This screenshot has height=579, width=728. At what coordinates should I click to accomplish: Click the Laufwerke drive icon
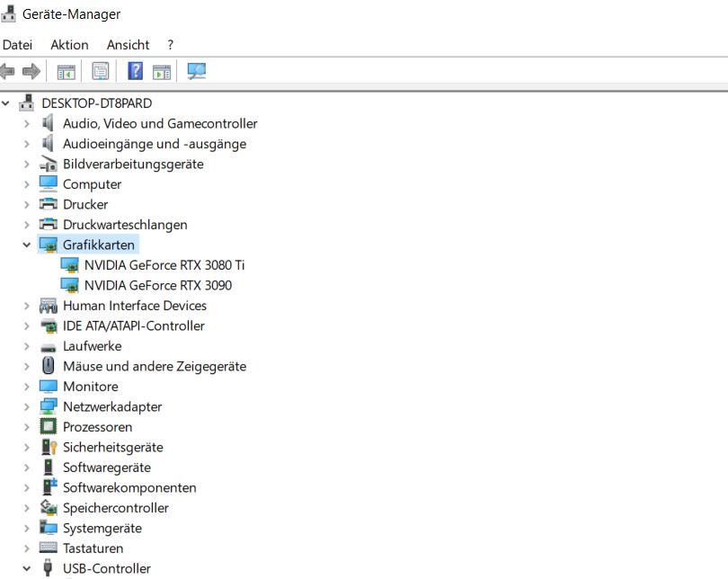click(x=49, y=347)
